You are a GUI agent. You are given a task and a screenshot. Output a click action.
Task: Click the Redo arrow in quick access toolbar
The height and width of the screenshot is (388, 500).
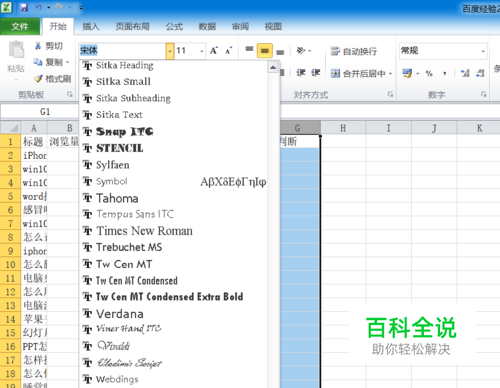tap(60, 7)
